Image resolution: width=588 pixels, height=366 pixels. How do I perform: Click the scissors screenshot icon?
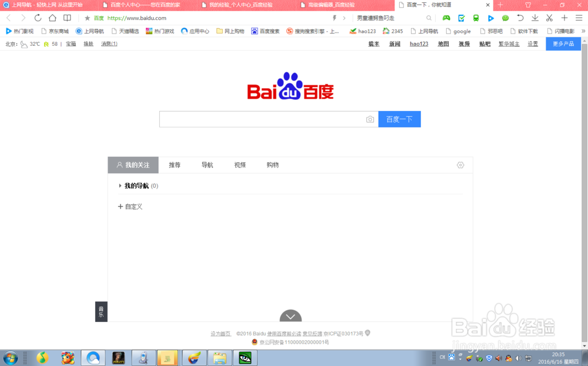click(549, 18)
